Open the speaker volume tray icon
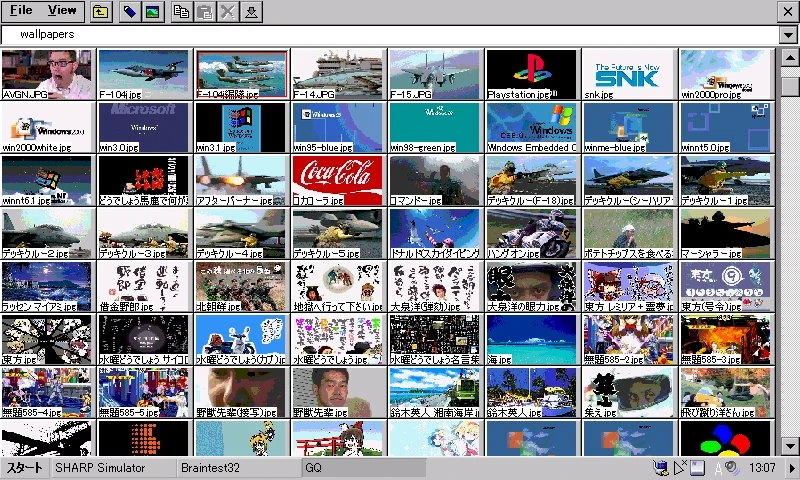This screenshot has height=480, width=800. point(732,467)
